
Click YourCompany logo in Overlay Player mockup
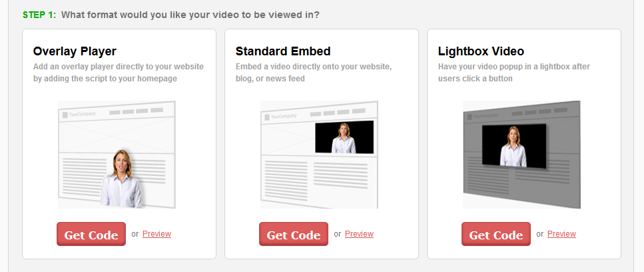pos(79,114)
